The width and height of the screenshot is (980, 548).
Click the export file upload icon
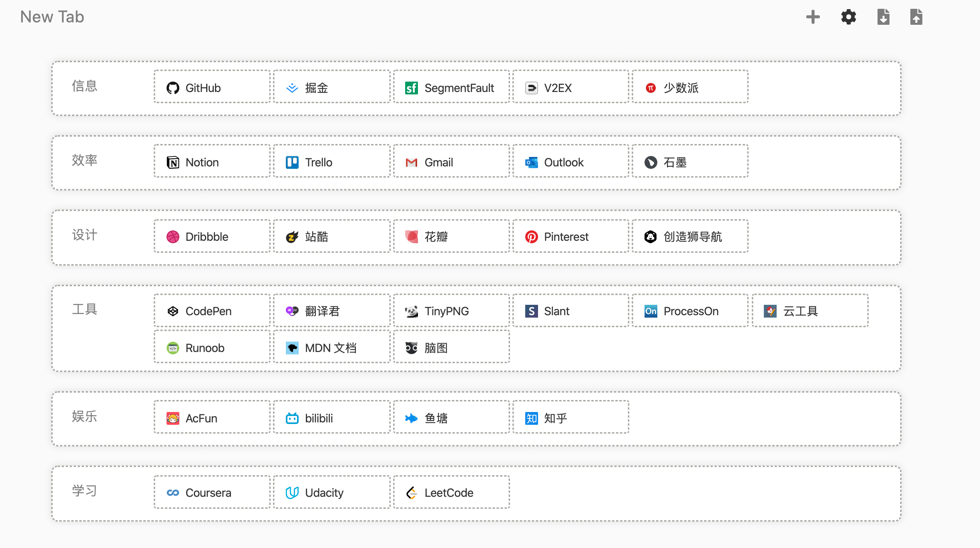tap(916, 17)
